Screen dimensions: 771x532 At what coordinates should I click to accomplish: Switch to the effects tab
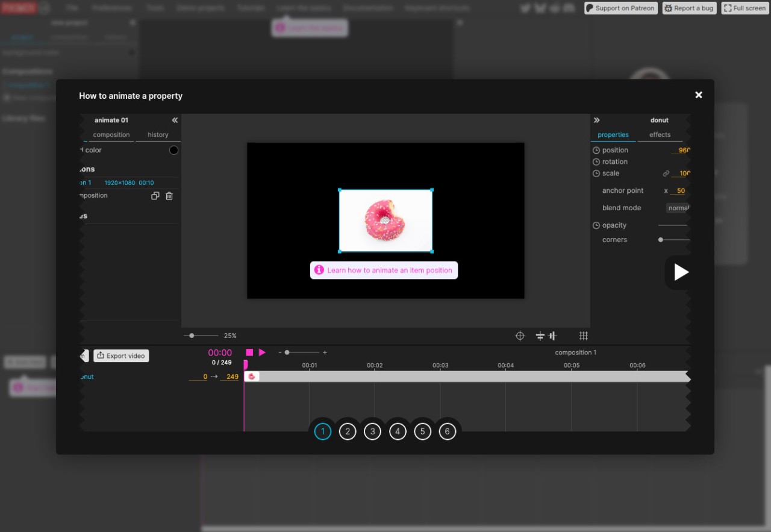[660, 135]
